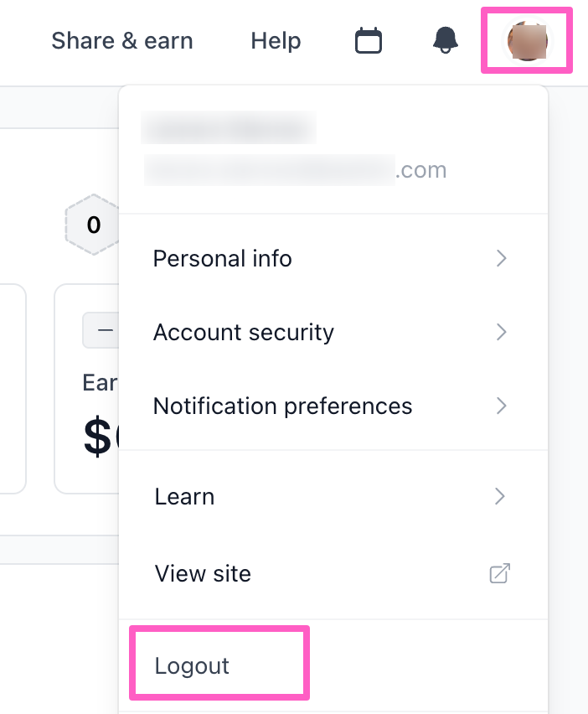Click the blurred account email address
The height and width of the screenshot is (714, 588).
(295, 170)
